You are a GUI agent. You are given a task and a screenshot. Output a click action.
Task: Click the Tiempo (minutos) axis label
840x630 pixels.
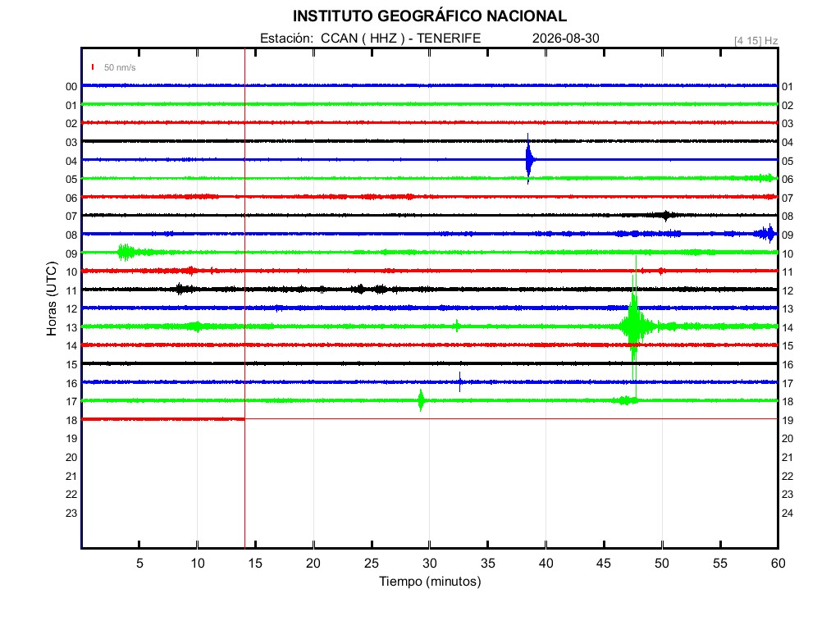click(x=430, y=582)
